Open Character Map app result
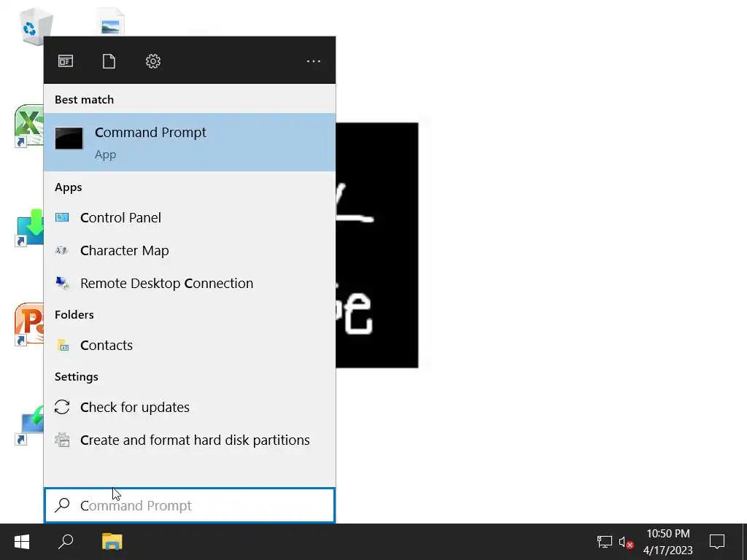 click(190, 251)
